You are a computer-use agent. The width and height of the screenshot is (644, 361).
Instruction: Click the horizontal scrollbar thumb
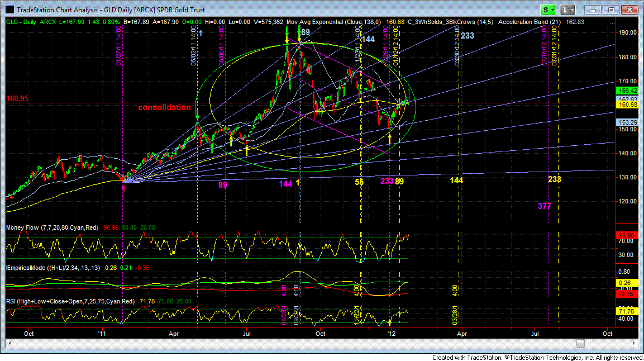[580, 343]
